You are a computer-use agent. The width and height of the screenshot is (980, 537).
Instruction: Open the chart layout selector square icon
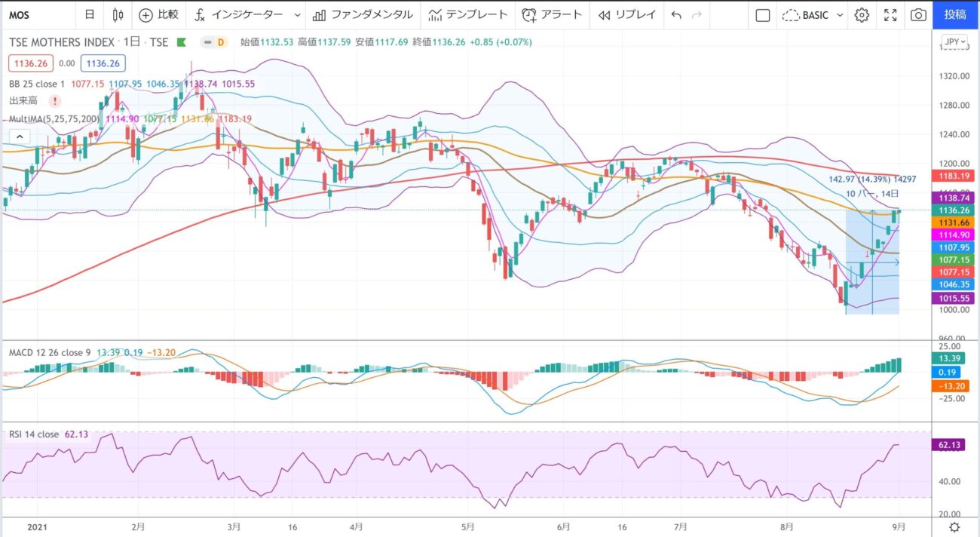(762, 14)
